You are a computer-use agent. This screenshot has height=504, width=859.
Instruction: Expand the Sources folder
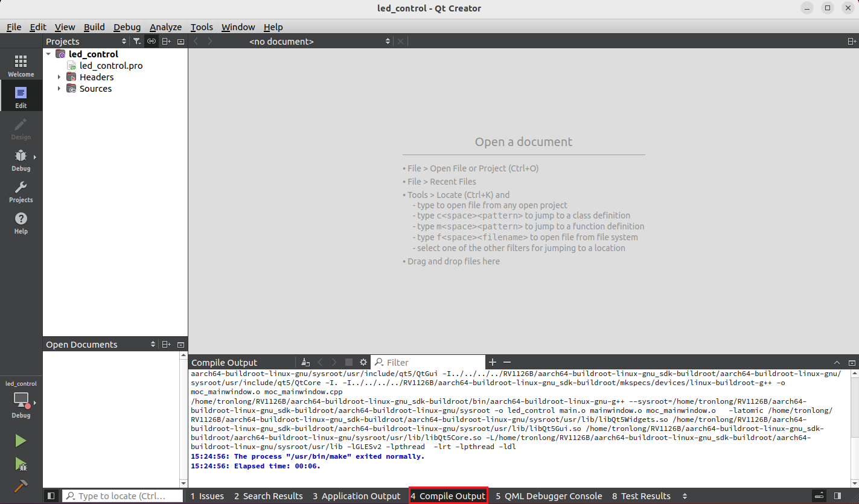coord(59,89)
